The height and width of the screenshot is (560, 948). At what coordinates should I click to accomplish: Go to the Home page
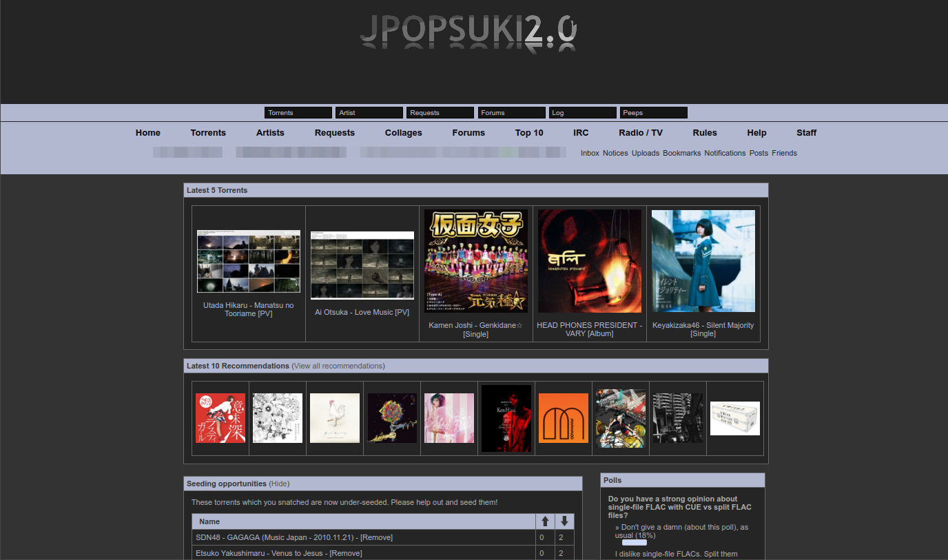click(x=148, y=133)
